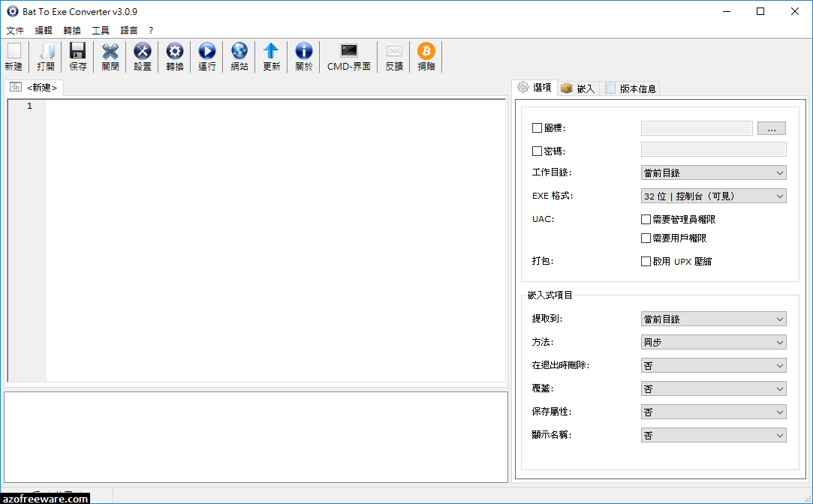Switch to the 嵌入 tab

tap(579, 88)
